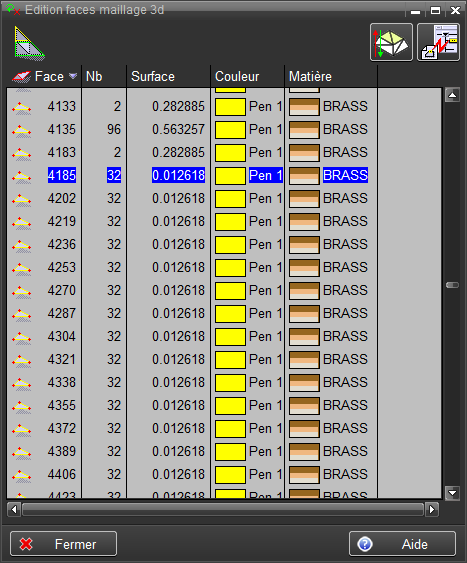
Task: Open the Face column sort dropdown arrow
Action: pyautogui.click(x=73, y=76)
